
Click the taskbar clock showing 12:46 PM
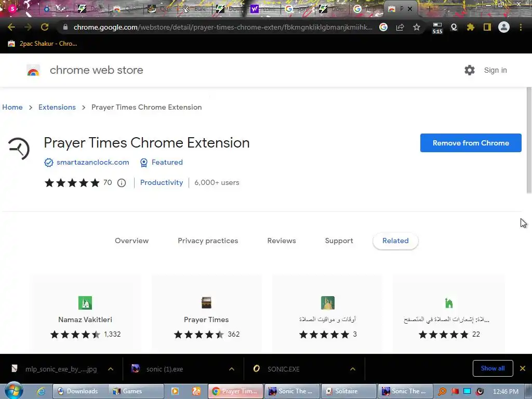coord(506,392)
